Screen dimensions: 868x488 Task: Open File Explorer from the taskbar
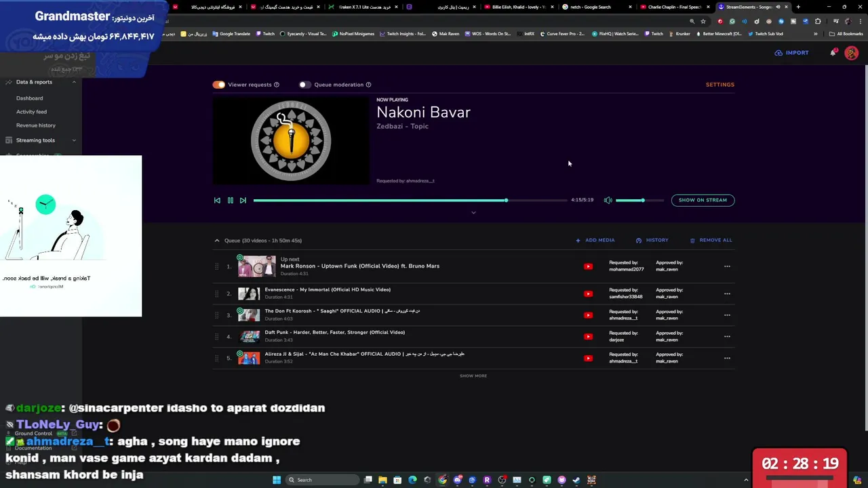click(x=382, y=480)
